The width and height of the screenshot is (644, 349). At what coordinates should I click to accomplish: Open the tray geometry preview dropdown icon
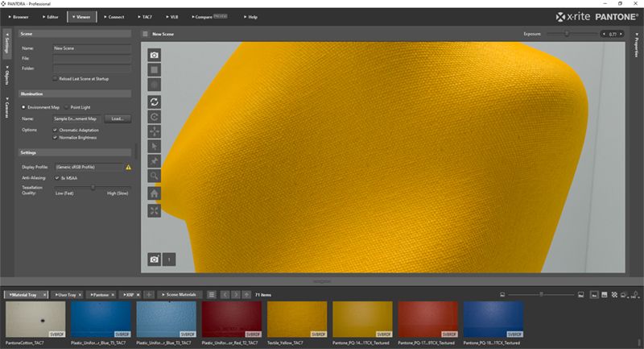coord(625,295)
